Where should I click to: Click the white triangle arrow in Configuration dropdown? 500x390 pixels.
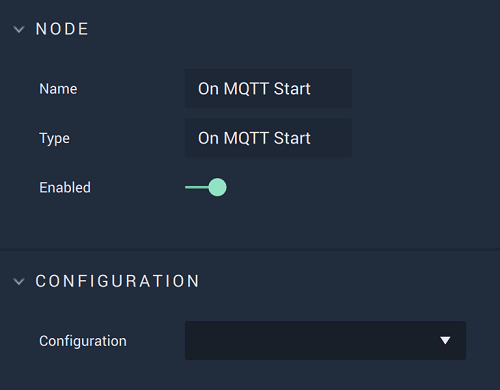445,340
